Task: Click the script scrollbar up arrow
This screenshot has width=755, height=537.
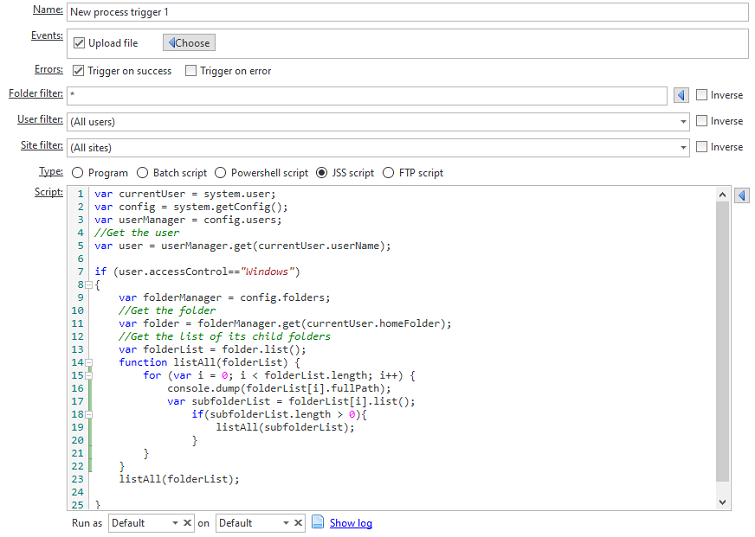Action: 722,195
